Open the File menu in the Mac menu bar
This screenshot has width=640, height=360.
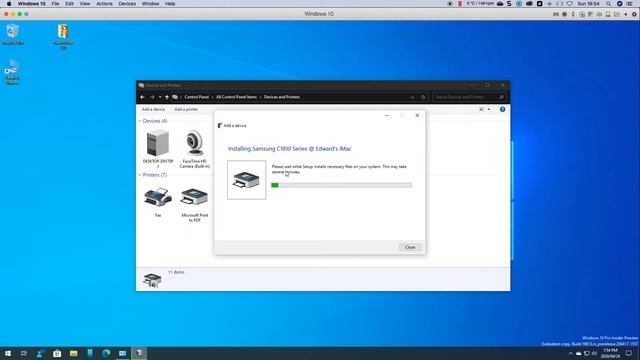[x=55, y=4]
